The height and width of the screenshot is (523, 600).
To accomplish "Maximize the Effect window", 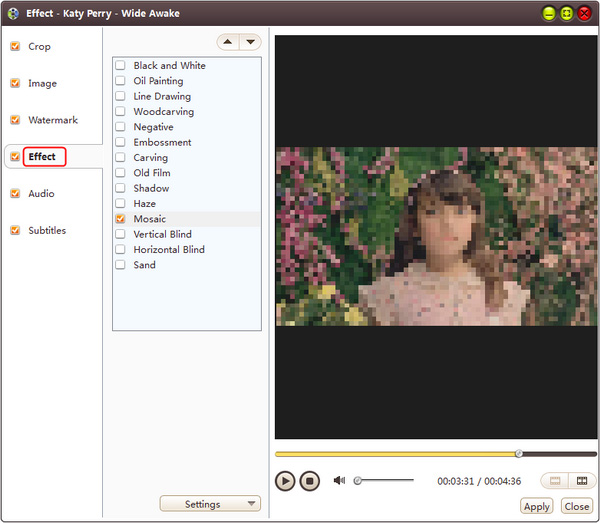I will (565, 13).
